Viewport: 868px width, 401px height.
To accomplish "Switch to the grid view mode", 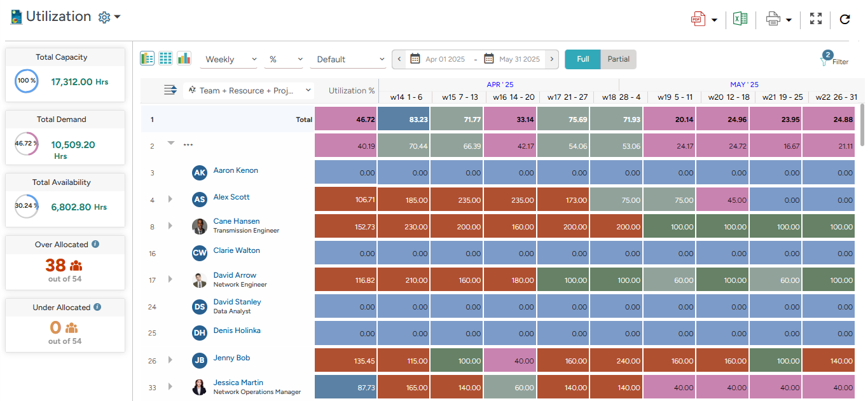I will (165, 58).
